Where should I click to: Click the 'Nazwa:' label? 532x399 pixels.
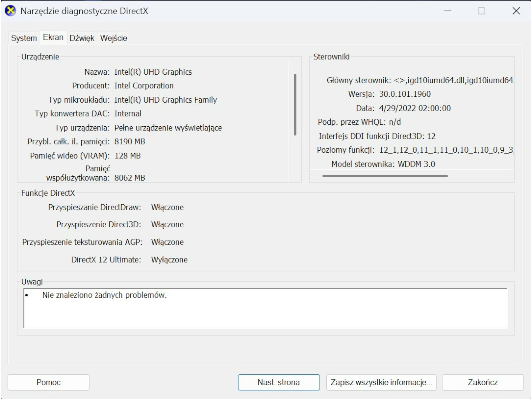pyautogui.click(x=97, y=72)
